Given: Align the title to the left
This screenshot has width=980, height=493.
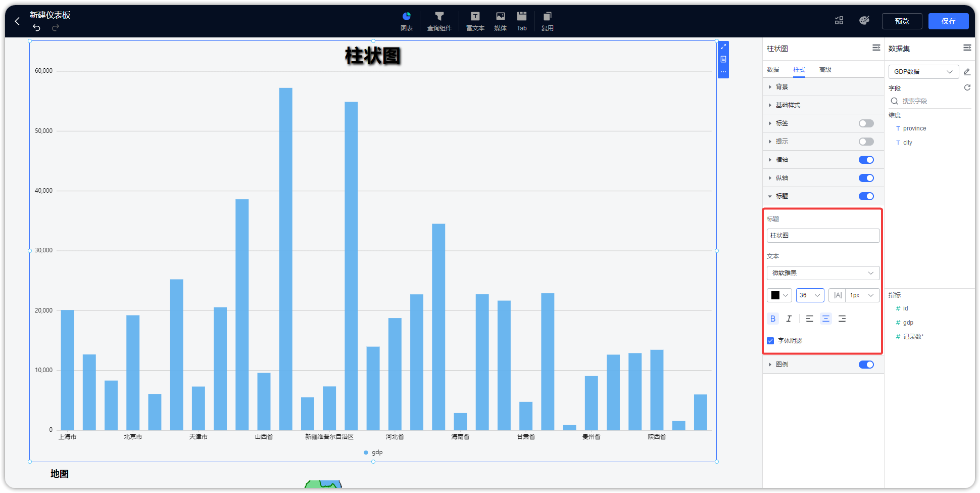Looking at the screenshot, I should click(810, 319).
